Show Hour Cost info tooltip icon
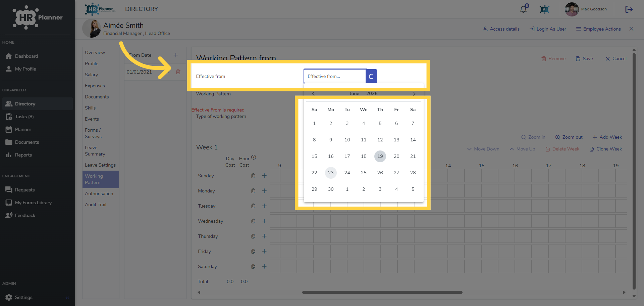644x306 pixels. 254,157
